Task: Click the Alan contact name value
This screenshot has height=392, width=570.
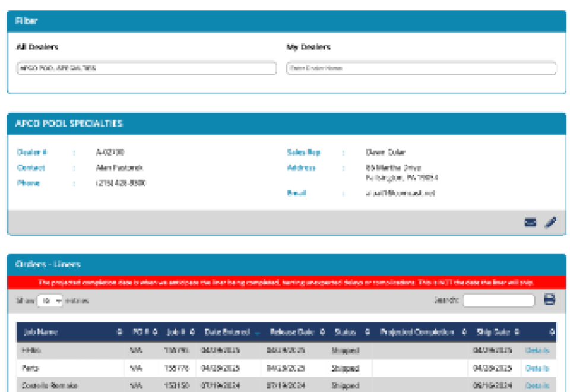Action: click(x=119, y=167)
